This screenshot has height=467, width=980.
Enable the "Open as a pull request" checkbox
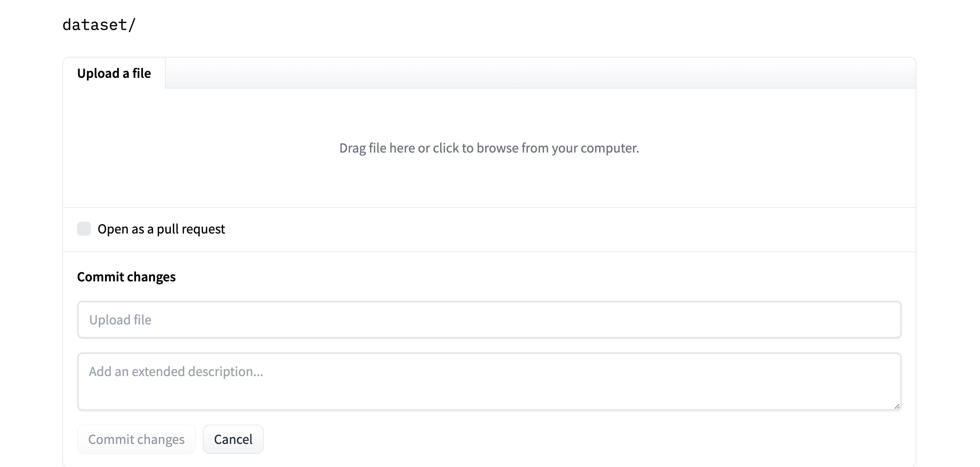[84, 229]
